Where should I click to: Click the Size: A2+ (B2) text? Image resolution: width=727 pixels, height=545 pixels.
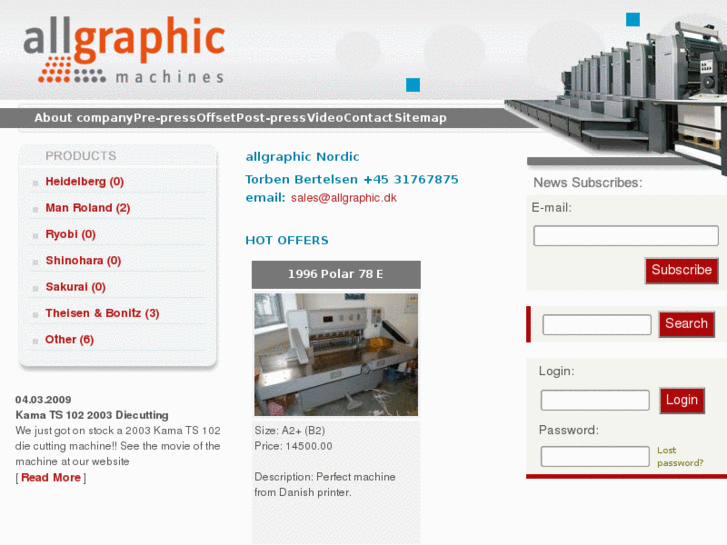click(289, 430)
